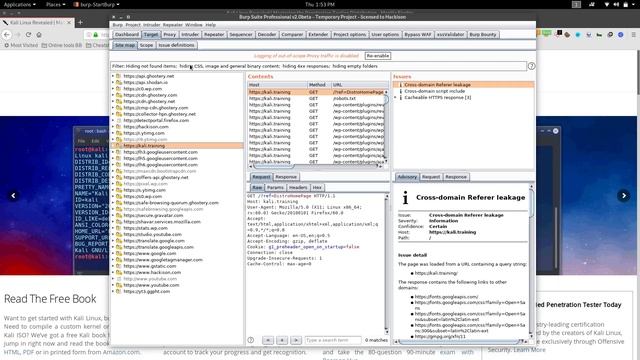Screen dimensions: 640x360
Task: Click the blue round Firefox extension icon
Action: click(620, 35)
